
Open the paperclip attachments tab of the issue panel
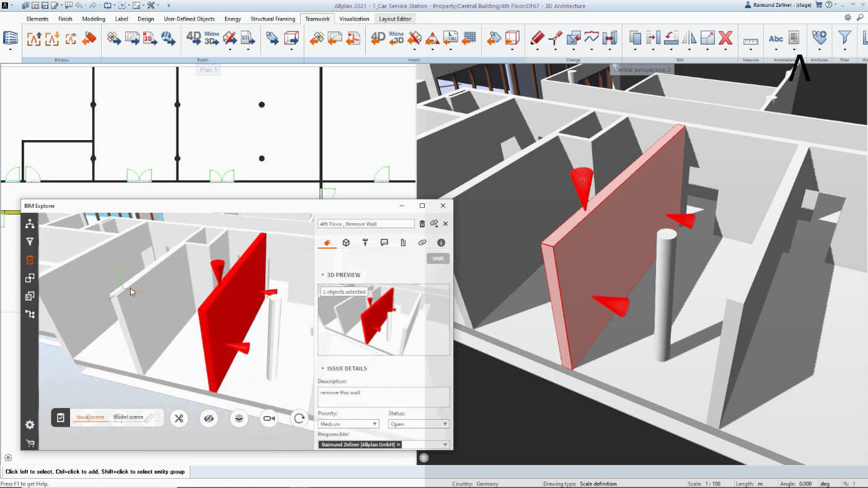click(403, 242)
